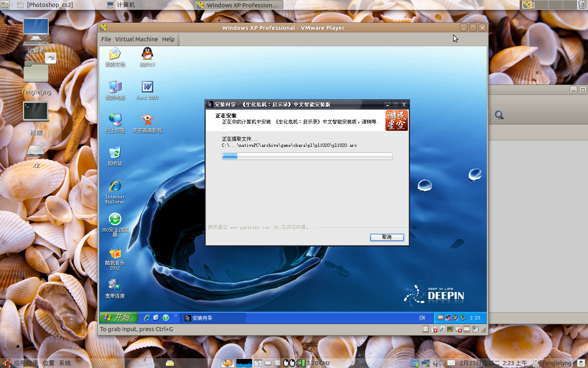Image resolution: width=588 pixels, height=368 pixels.
Task: Open the 系统 menu in Ubuntu panel
Action: click(65, 363)
